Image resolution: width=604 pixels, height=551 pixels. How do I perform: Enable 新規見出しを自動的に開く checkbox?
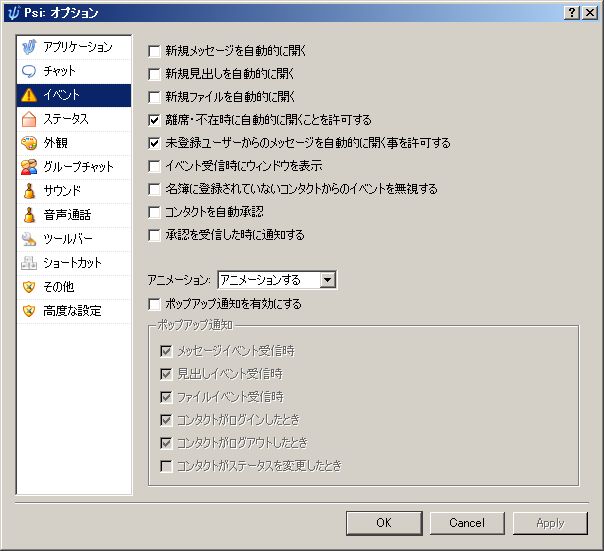click(x=154, y=74)
